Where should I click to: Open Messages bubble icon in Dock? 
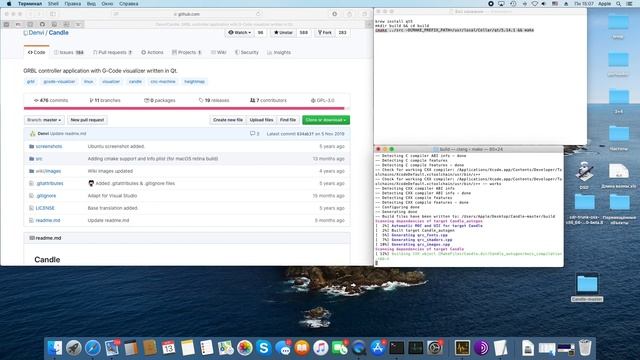coord(283,348)
